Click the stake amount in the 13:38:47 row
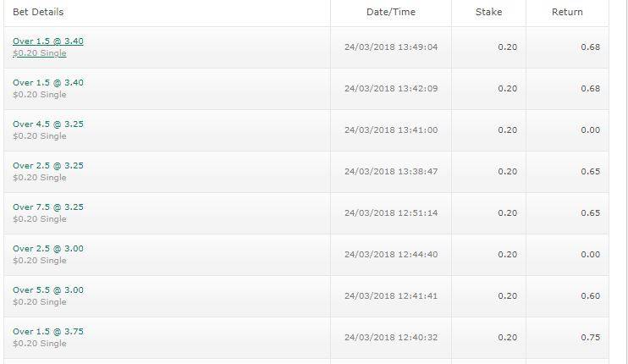This screenshot has height=364, width=628. [507, 172]
